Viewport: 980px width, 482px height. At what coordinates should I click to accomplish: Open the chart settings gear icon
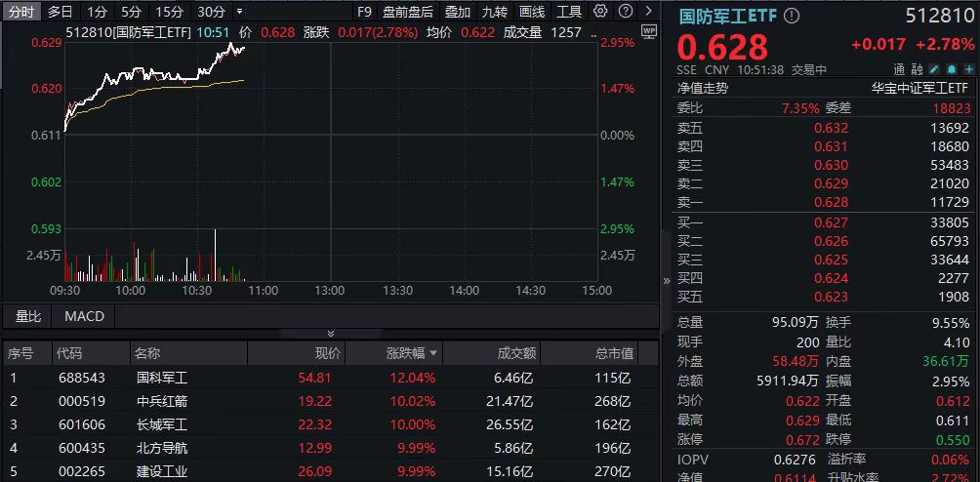[x=600, y=12]
